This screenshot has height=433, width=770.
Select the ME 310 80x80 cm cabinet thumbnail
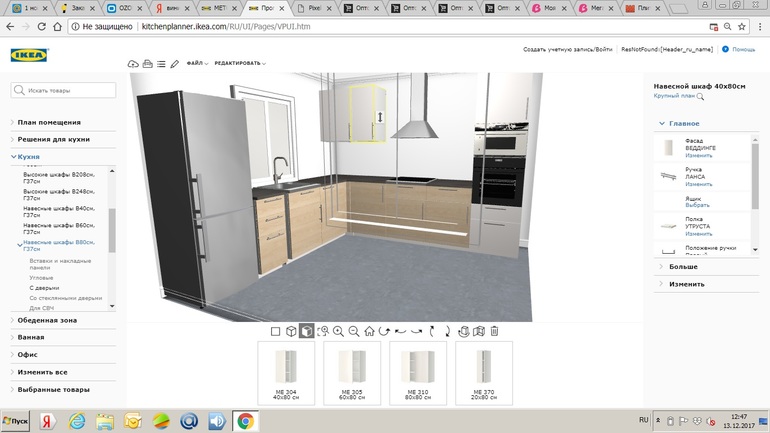(417, 372)
